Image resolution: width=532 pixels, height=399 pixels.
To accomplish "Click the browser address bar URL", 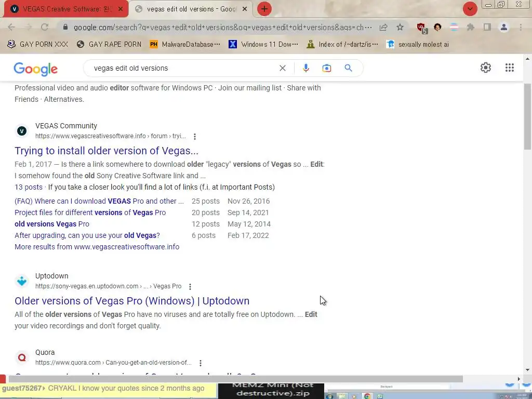I will (x=222, y=28).
